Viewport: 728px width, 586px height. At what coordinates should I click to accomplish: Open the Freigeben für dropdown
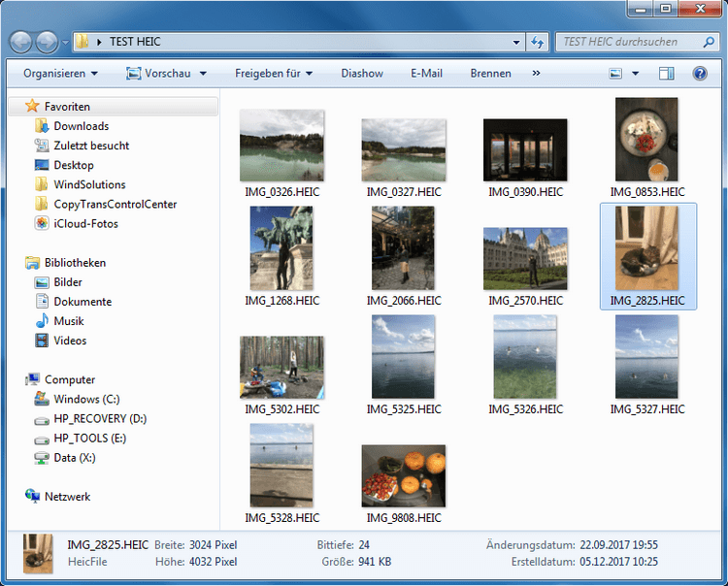tap(273, 74)
